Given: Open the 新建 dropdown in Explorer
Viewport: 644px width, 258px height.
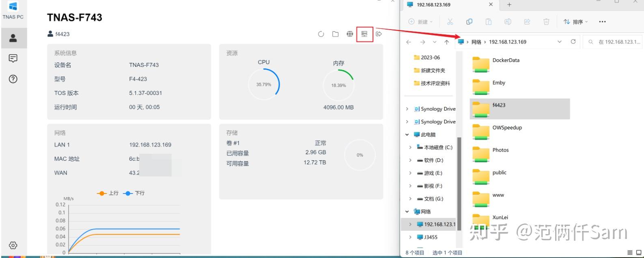Looking at the screenshot, I should 421,22.
